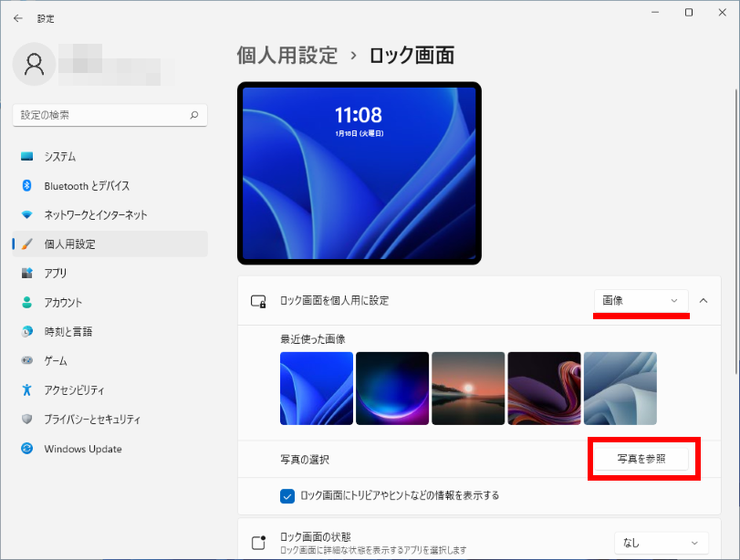Open the 画像 lock screen type dropdown
Viewport: 740px width, 560px height.
pos(641,300)
